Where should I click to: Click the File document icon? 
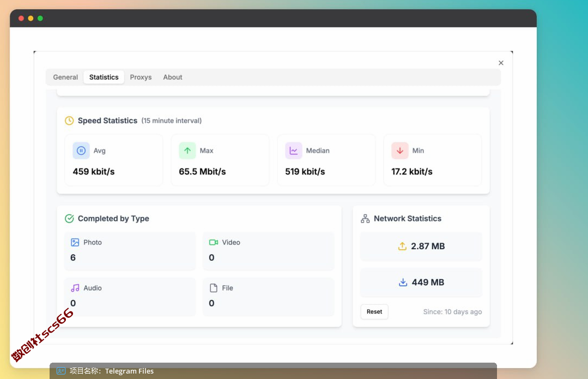(214, 288)
